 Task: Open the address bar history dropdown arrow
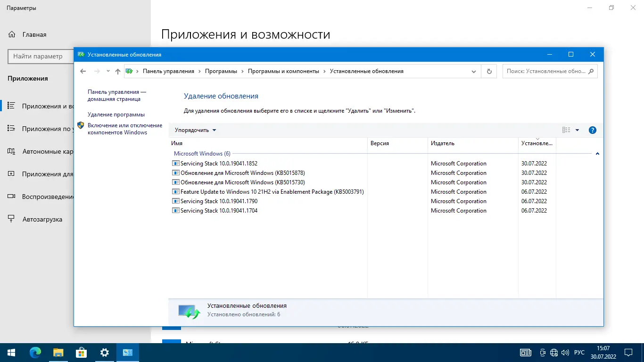(x=474, y=71)
